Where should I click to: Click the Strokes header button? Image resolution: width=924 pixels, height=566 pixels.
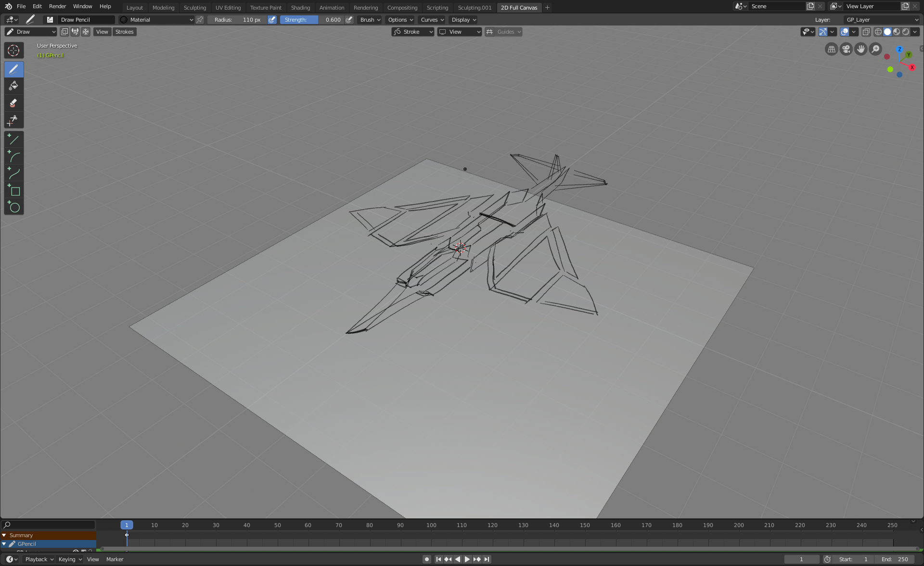click(124, 32)
